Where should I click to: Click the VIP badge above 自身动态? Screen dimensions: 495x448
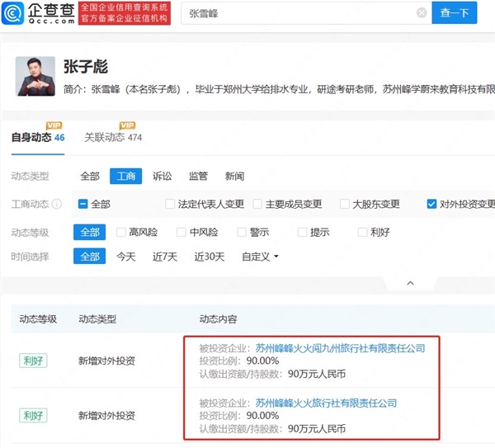pyautogui.click(x=54, y=125)
